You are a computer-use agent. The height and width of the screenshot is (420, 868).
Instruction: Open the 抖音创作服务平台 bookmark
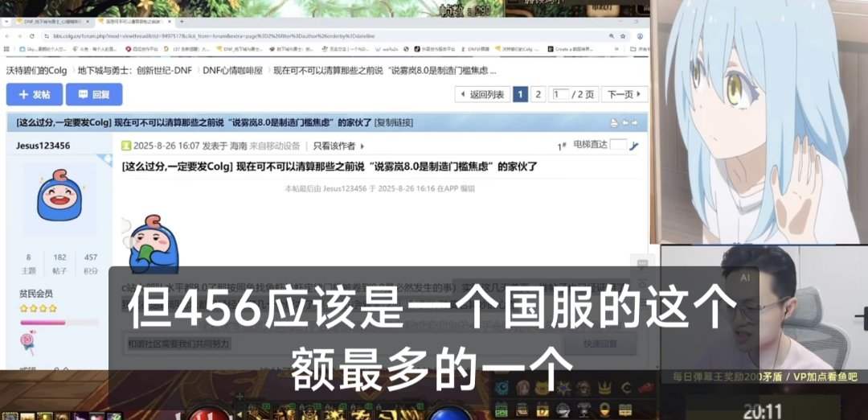[435, 49]
